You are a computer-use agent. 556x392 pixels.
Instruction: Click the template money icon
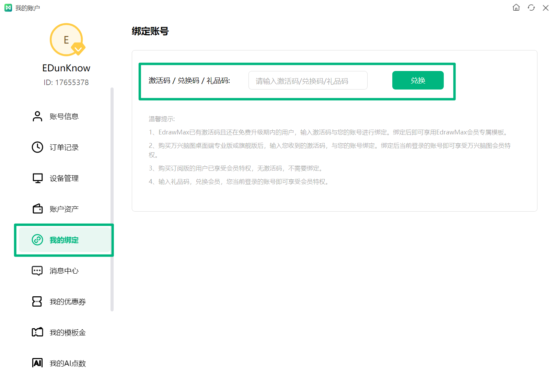click(37, 332)
